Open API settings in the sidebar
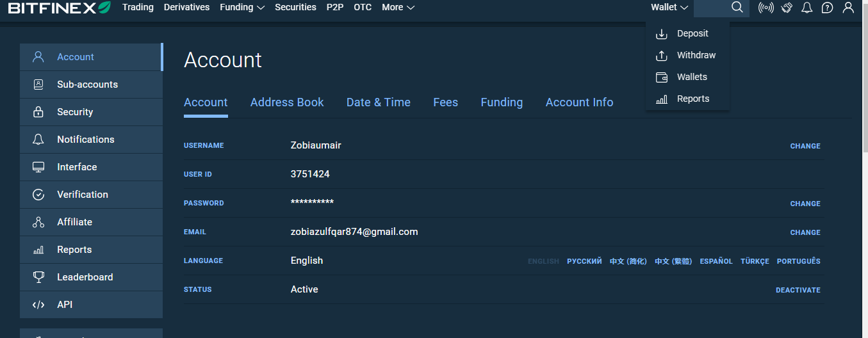868x338 pixels. (91, 305)
